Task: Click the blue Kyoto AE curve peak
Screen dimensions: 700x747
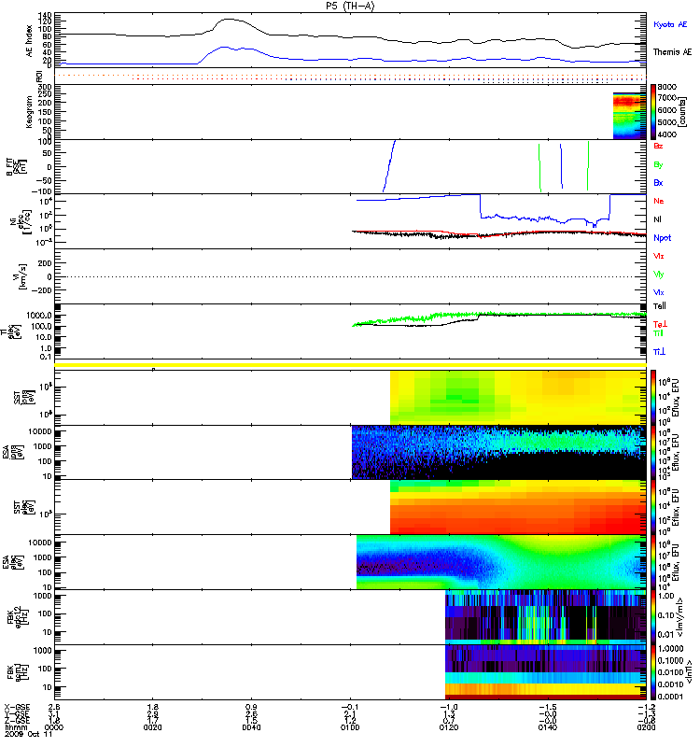Action: click(x=224, y=48)
